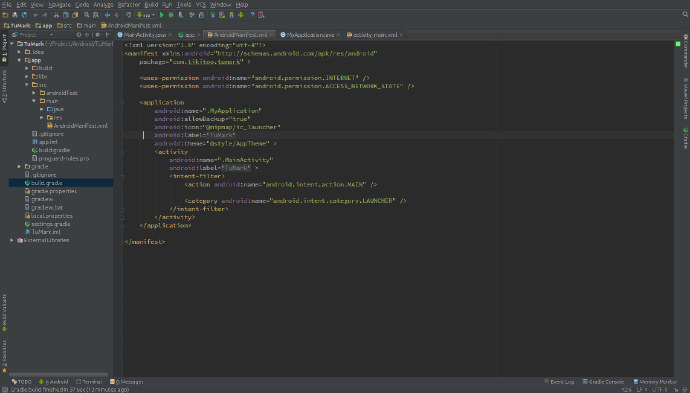Click the src breadcrumb in navigation bar
The image size is (690, 393).
pos(64,26)
